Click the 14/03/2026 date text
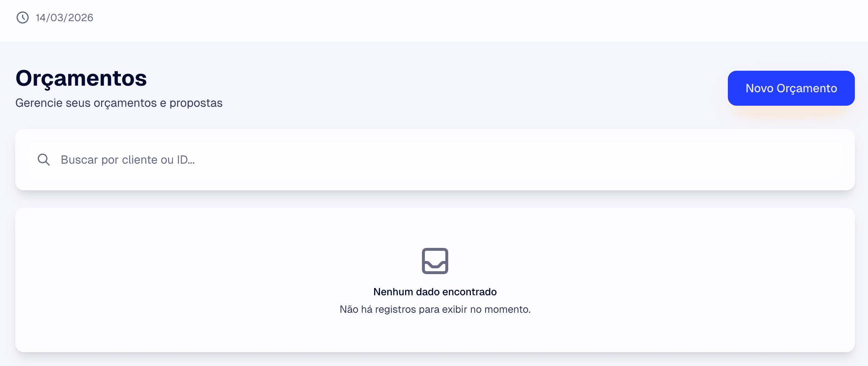The image size is (868, 366). 65,17
